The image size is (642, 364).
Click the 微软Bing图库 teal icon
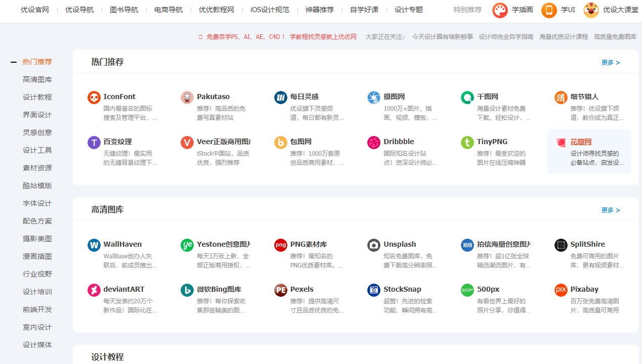[x=187, y=290]
